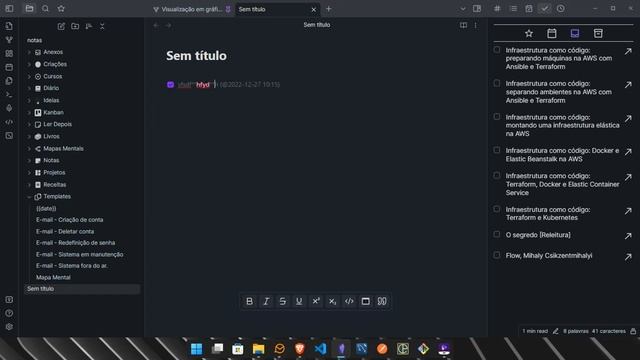
Task: Open Windows Start menu on taskbar
Action: (196, 349)
